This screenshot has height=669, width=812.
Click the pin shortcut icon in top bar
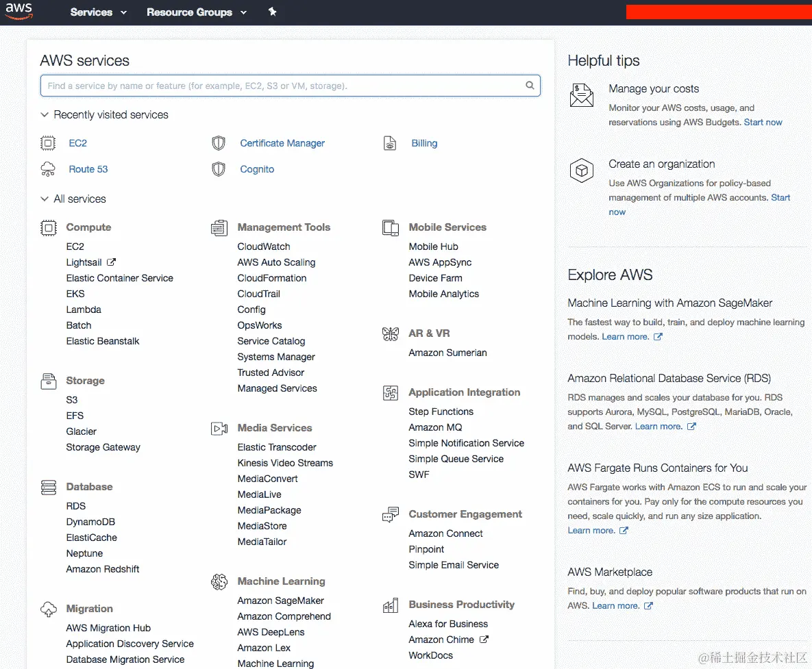coord(273,12)
